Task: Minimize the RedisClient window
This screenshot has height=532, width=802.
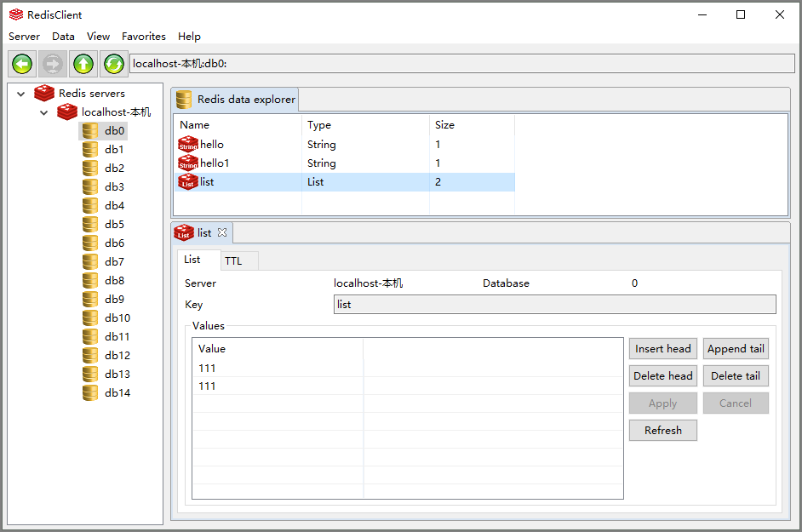Action: (702, 14)
